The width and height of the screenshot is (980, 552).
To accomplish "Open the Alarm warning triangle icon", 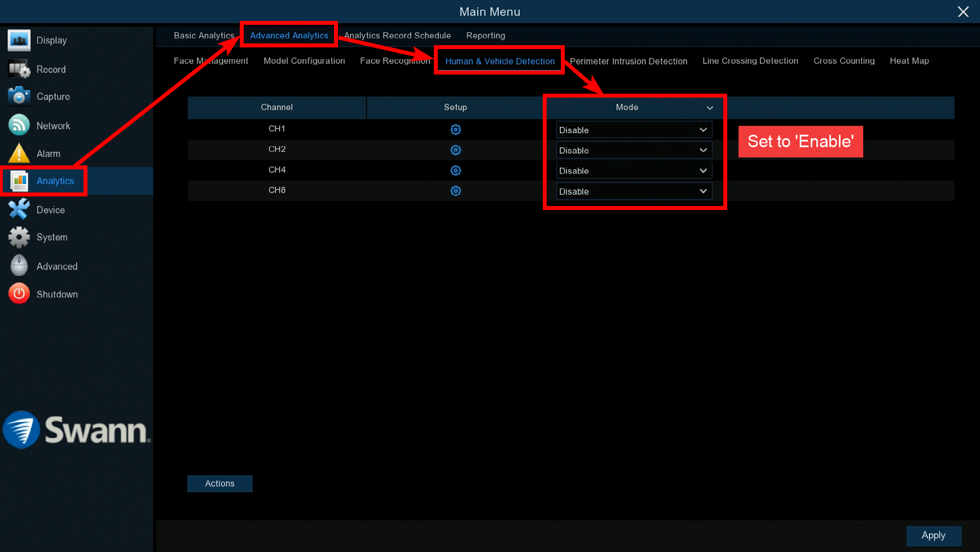I will tap(19, 154).
